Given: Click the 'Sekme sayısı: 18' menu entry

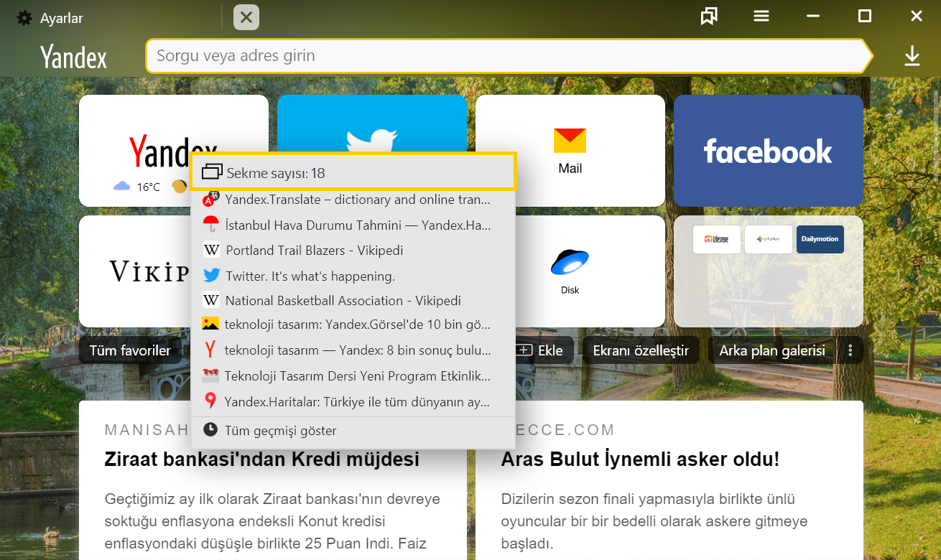Looking at the screenshot, I should point(353,172).
